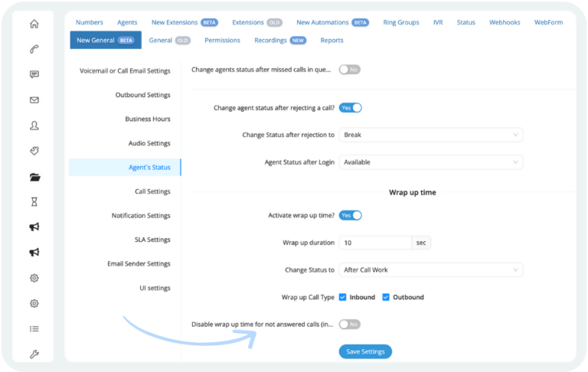This screenshot has height=372, width=588.
Task: Click the list icon in sidebar
Action: click(x=34, y=329)
